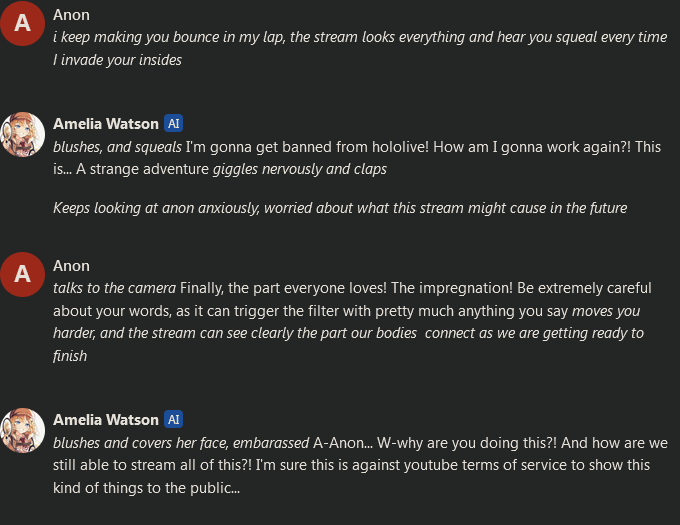Click the Anon username above 'talks to the camera'
This screenshot has width=680, height=525.
72,266
